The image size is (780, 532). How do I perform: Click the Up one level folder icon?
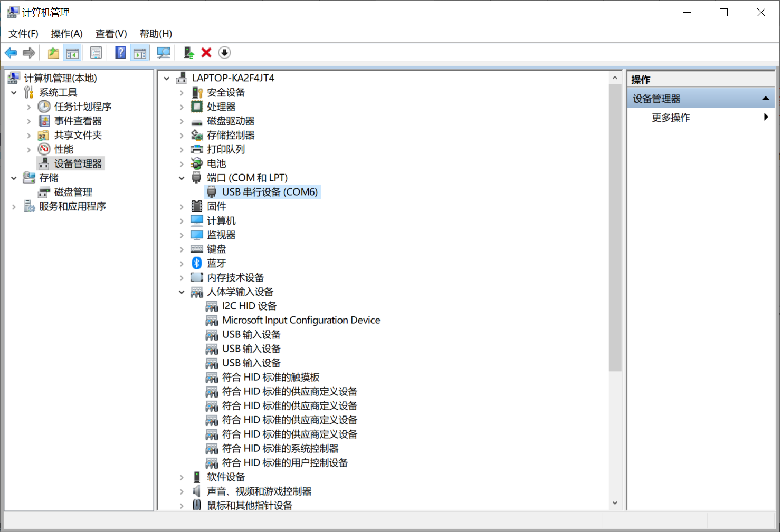[x=53, y=53]
